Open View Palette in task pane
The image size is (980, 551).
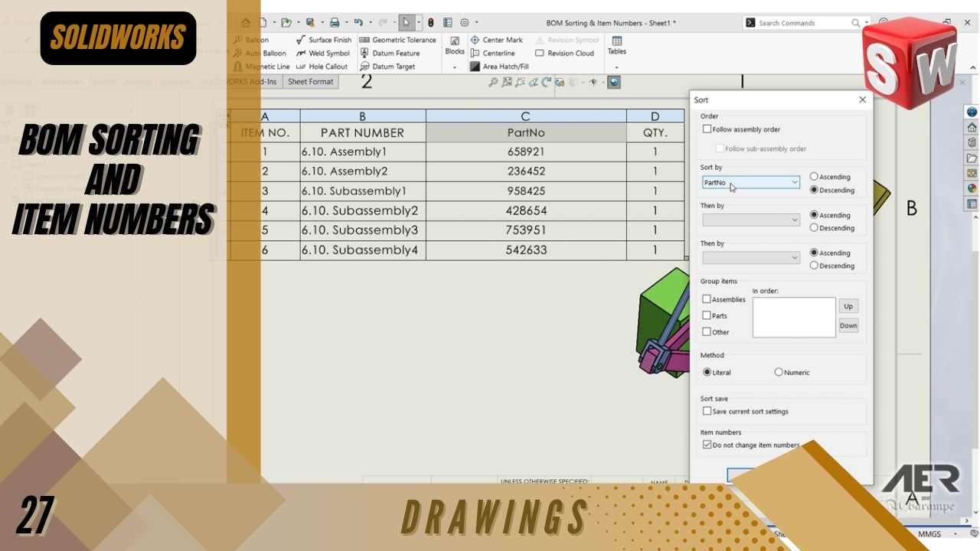pyautogui.click(x=972, y=174)
